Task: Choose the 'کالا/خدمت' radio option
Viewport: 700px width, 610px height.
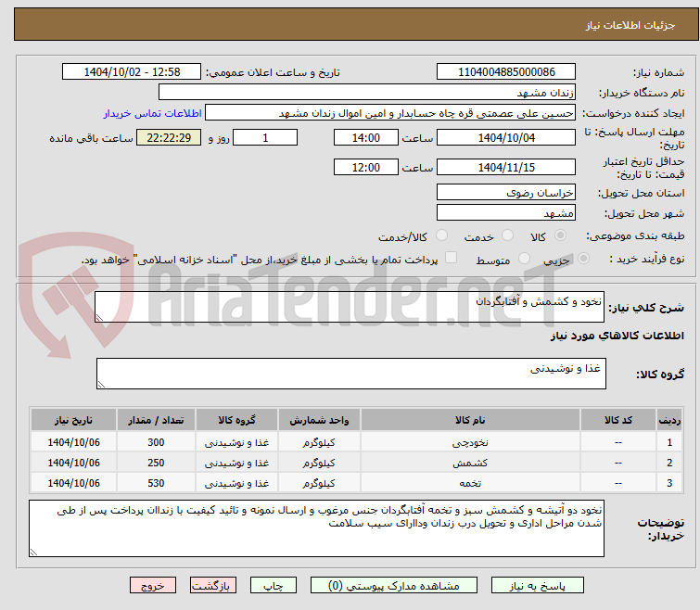Action: 441,235
